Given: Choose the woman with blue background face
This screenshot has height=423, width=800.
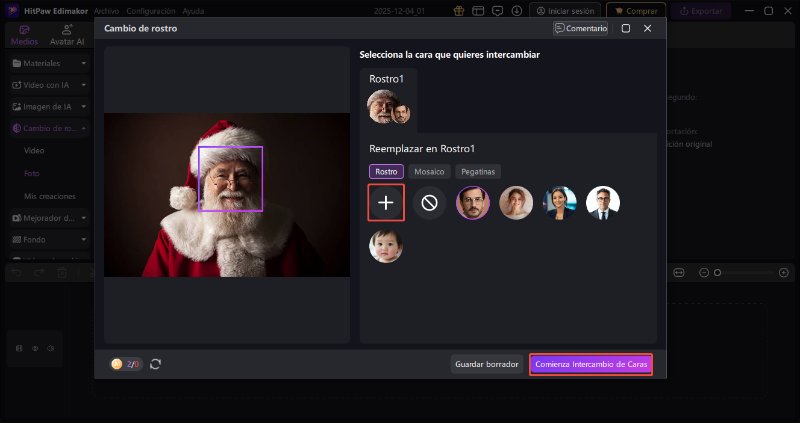Looking at the screenshot, I should pos(560,203).
